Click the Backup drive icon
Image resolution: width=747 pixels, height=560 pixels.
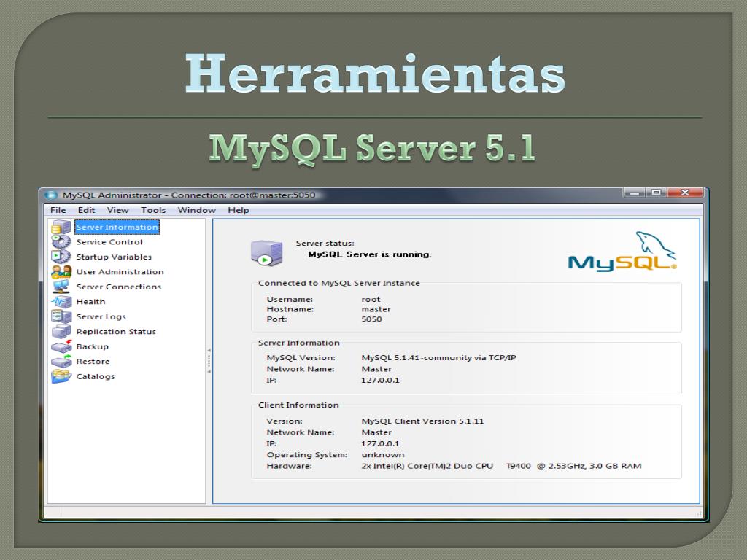61,346
